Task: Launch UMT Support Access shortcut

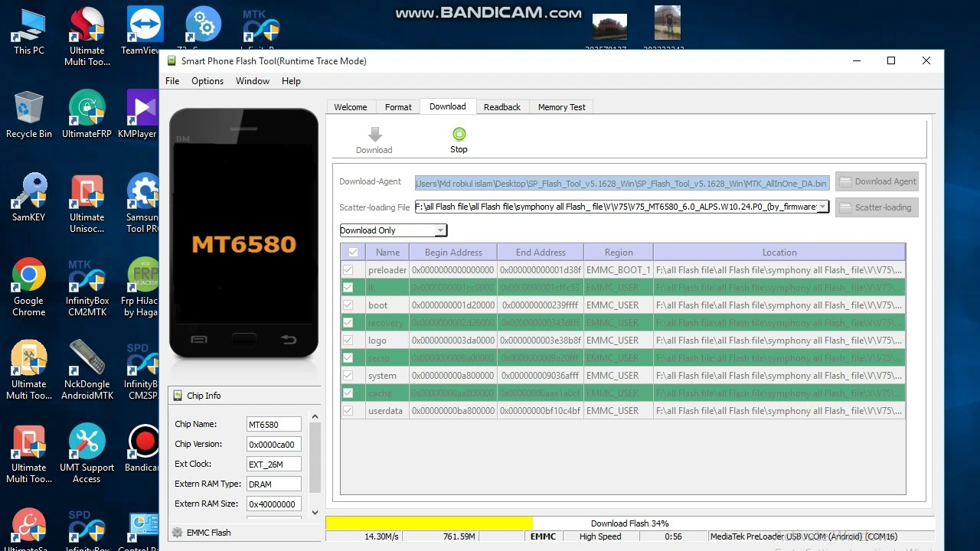Action: pos(87,454)
